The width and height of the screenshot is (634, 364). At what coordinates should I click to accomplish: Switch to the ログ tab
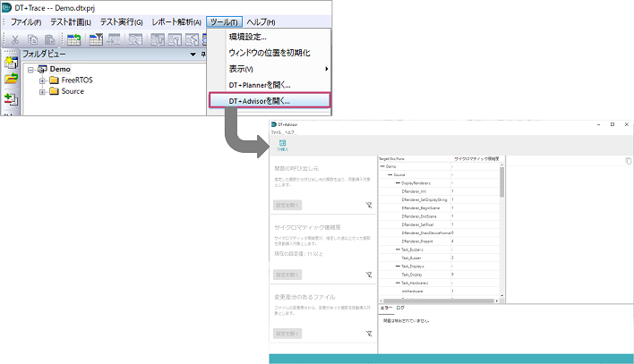click(400, 307)
